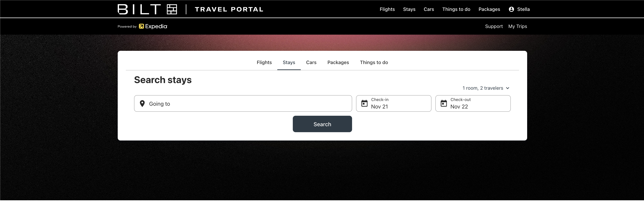Click the Search button
Screen dimensions: 644x202
[322, 124]
